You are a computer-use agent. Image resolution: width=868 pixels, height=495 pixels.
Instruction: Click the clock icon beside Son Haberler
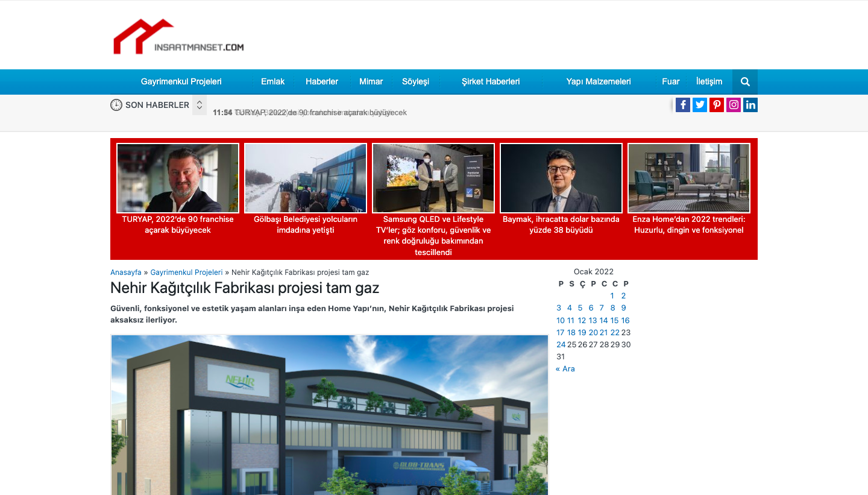[116, 105]
